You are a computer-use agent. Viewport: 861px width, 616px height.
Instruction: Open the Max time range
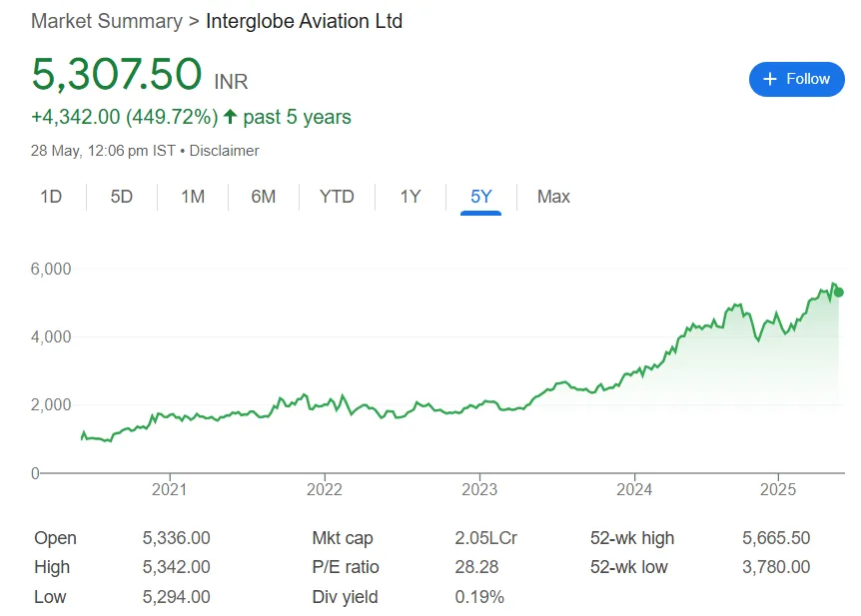(553, 197)
